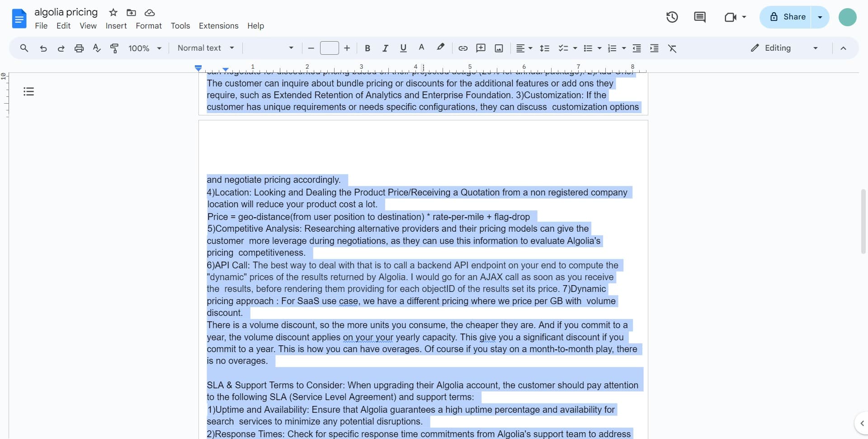Select the paint format tool
The width and height of the screenshot is (868, 439).
pyautogui.click(x=114, y=48)
